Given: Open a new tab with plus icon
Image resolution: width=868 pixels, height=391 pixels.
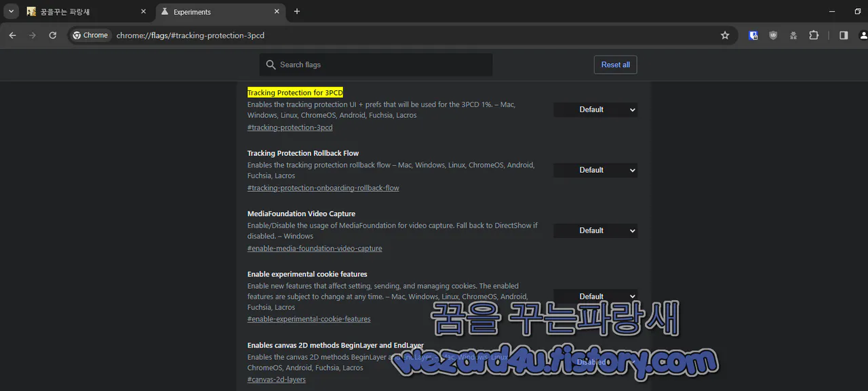Looking at the screenshot, I should 297,12.
